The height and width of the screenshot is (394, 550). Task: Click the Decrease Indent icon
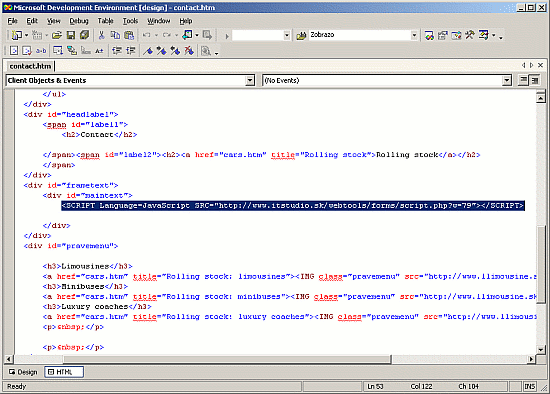(117, 51)
